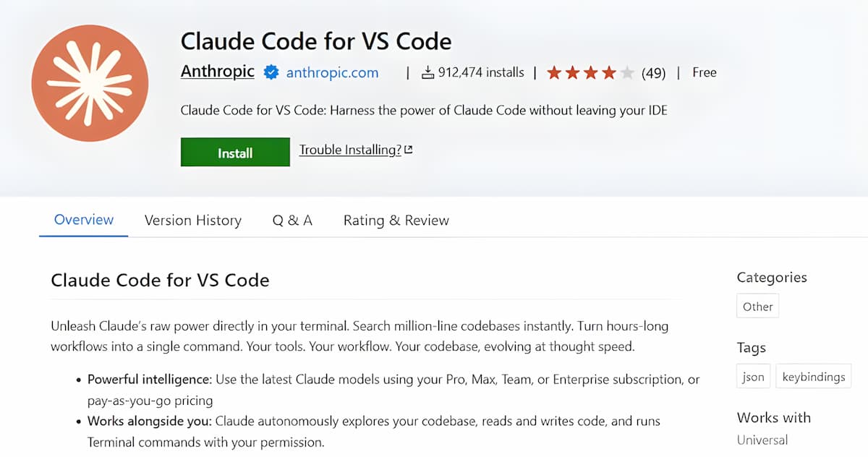The height and width of the screenshot is (457, 868).
Task: Click the external link icon beside Trouble Installing
Action: 409,150
